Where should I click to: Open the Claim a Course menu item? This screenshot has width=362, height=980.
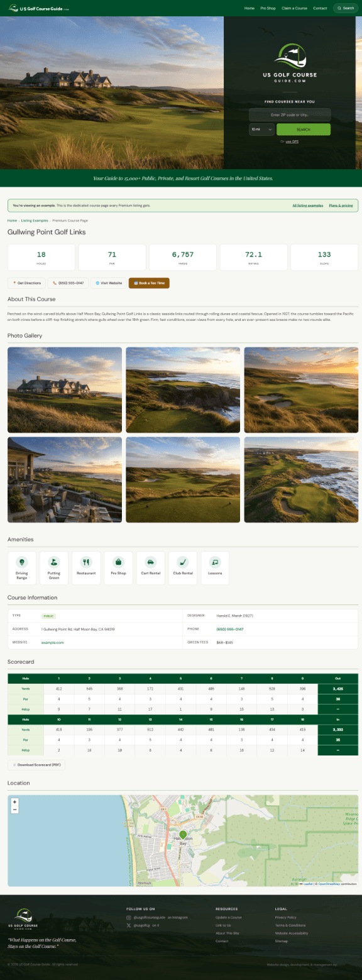[x=295, y=8]
